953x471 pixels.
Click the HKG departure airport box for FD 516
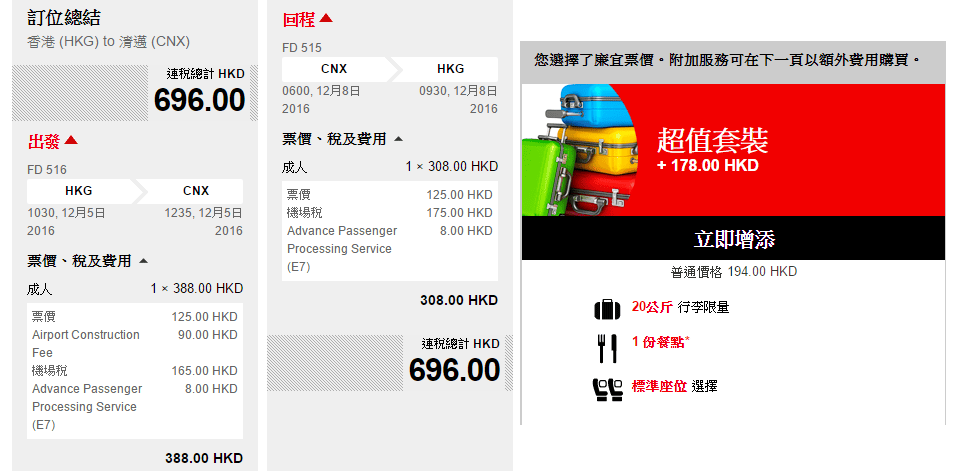pos(79,191)
